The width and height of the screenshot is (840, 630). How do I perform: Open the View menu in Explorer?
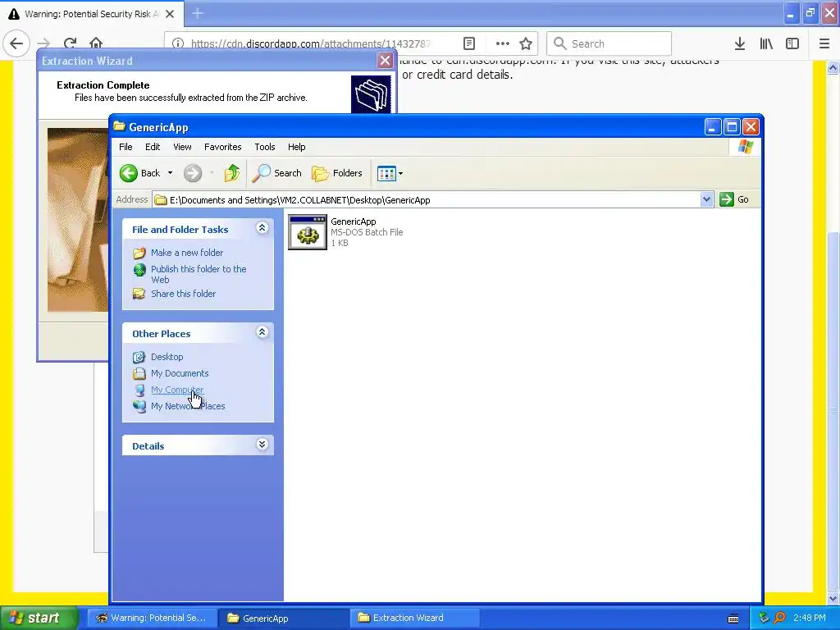pos(182,147)
